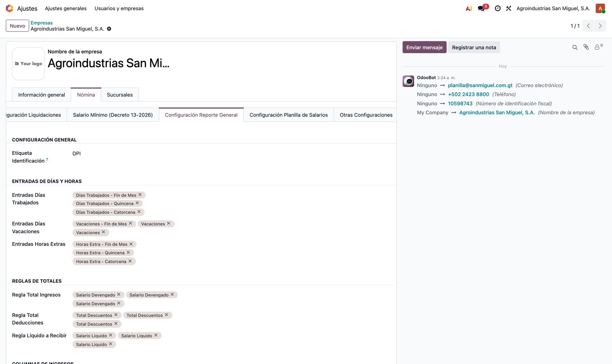
Task: Remove tag Horas Extra - Quincena
Action: click(128, 252)
